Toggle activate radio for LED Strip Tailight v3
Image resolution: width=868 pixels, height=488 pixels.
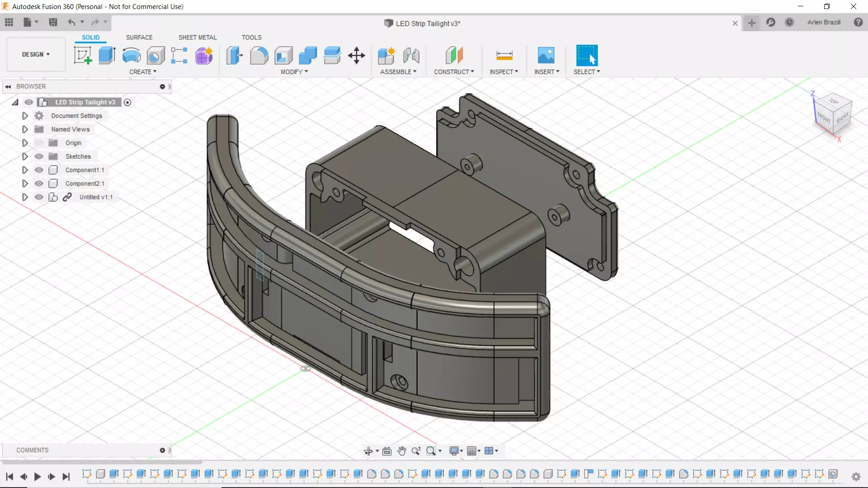click(x=127, y=103)
